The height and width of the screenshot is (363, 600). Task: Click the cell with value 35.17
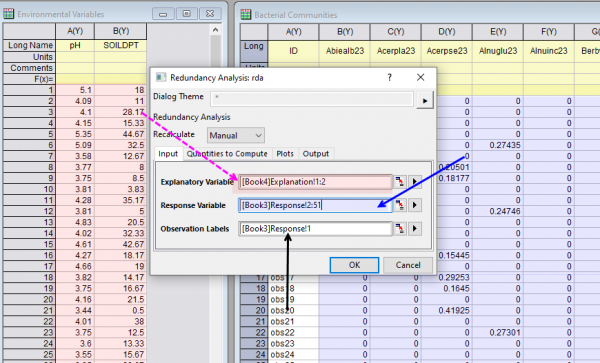click(121, 200)
